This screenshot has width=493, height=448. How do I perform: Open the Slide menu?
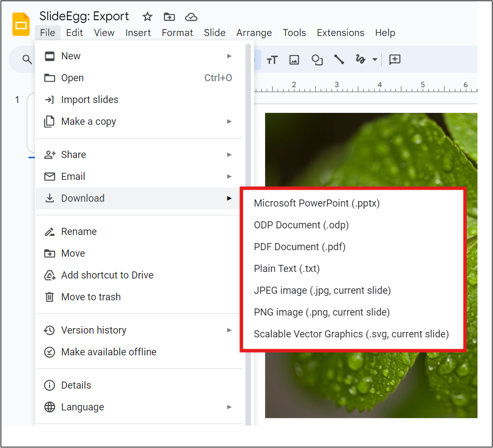click(214, 33)
